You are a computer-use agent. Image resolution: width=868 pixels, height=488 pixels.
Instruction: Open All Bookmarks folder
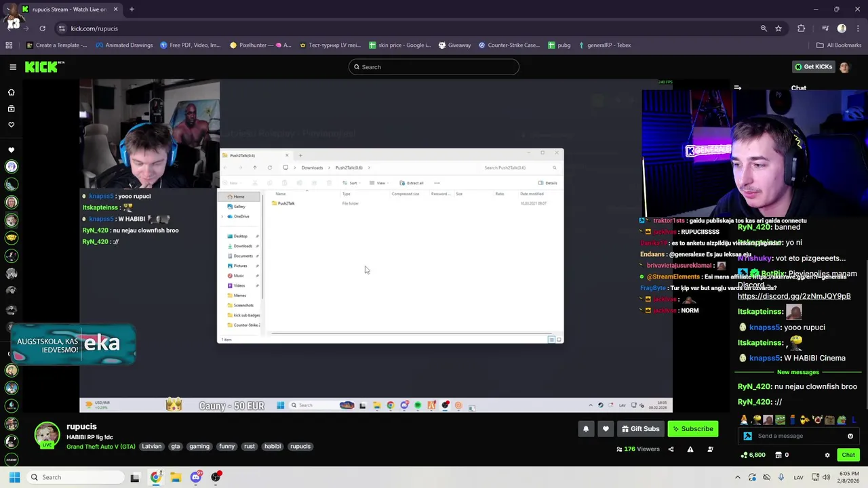[839, 45]
